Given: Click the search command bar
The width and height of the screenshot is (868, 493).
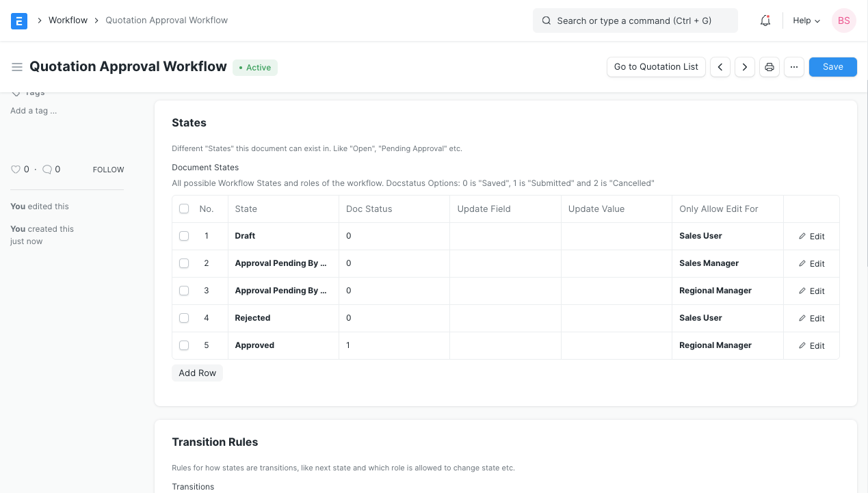Looking at the screenshot, I should (x=635, y=21).
